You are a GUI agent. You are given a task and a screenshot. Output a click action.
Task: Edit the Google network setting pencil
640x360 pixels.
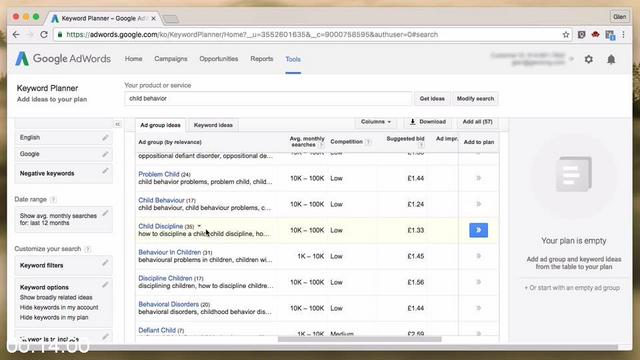point(105,154)
